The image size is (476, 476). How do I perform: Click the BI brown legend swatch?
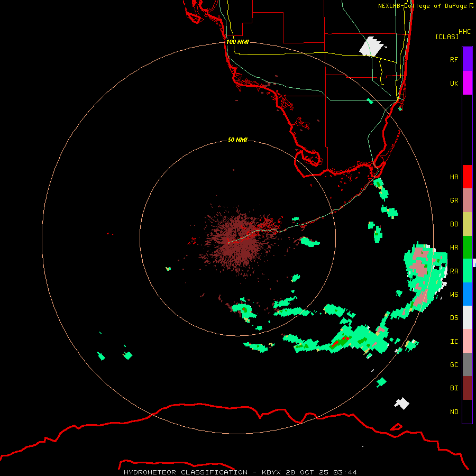pos(467,388)
